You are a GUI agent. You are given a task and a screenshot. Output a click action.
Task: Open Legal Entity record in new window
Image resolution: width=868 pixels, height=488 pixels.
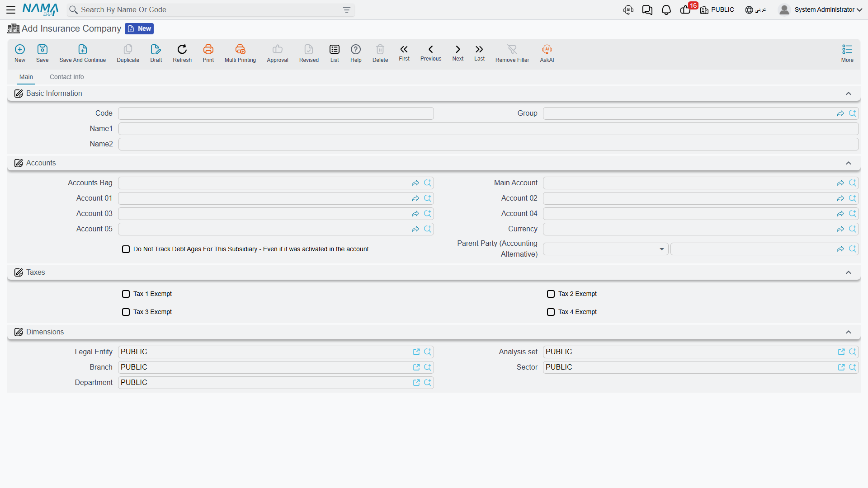tap(416, 352)
